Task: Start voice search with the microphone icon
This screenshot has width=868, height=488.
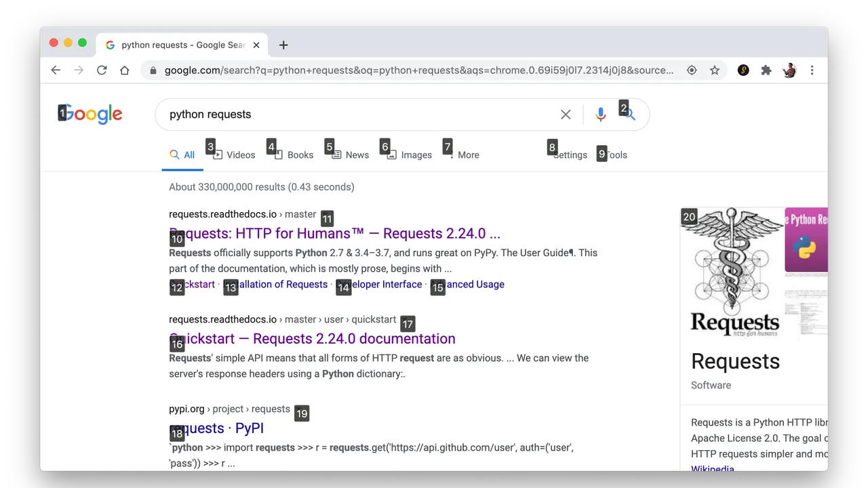Action: click(600, 115)
